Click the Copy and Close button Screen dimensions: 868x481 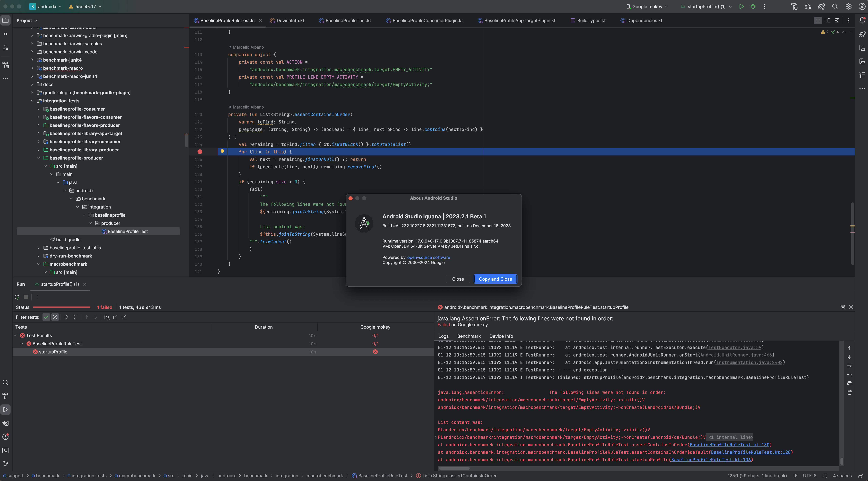(495, 279)
